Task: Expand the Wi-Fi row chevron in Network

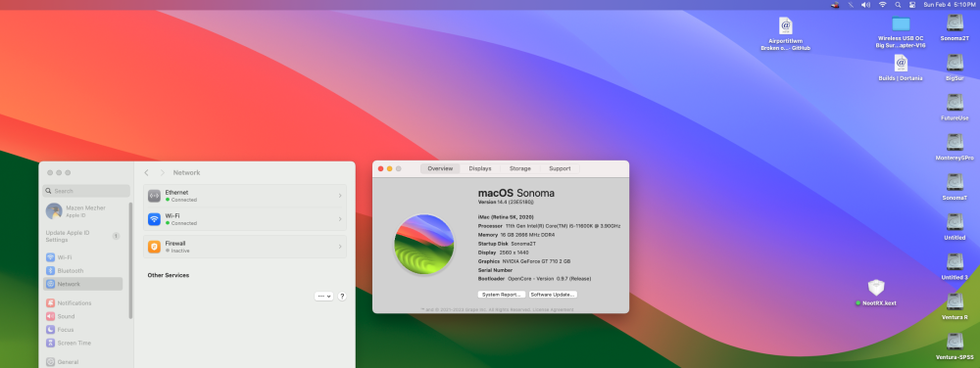Action: coord(340,219)
